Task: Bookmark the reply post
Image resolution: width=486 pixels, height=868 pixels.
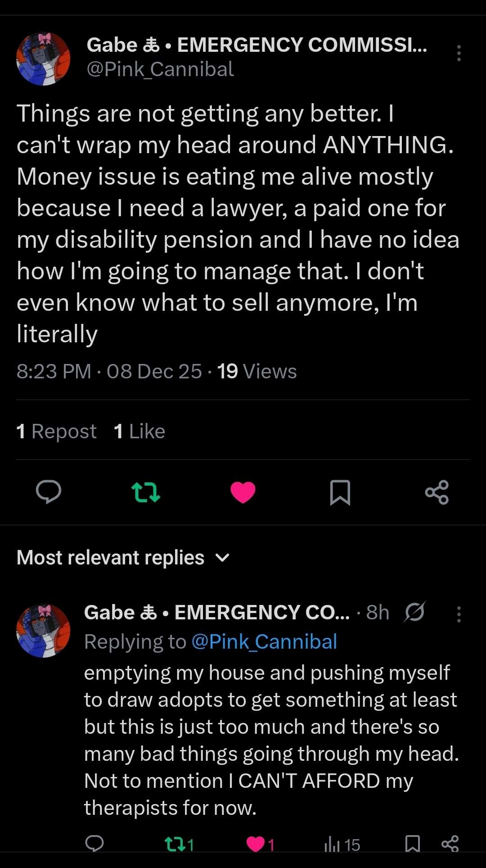Action: pyautogui.click(x=412, y=844)
